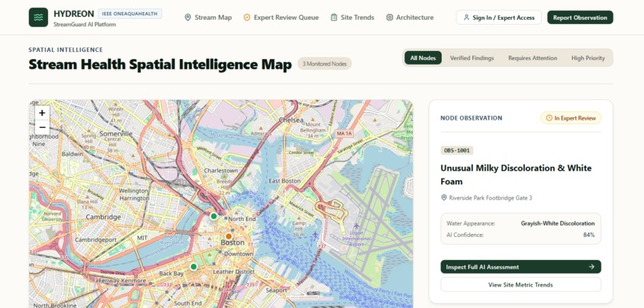Zoom out the map with minus button
This screenshot has height=308, width=644.
point(42,127)
